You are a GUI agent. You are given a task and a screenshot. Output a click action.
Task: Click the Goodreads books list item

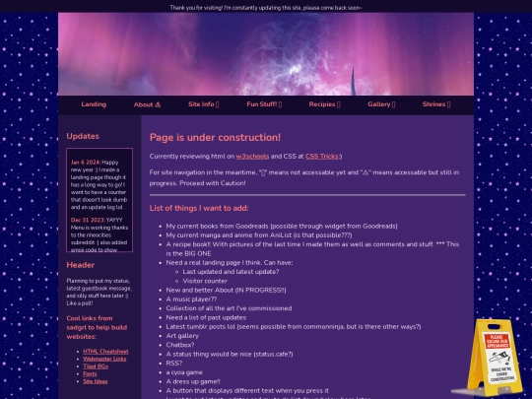click(282, 226)
